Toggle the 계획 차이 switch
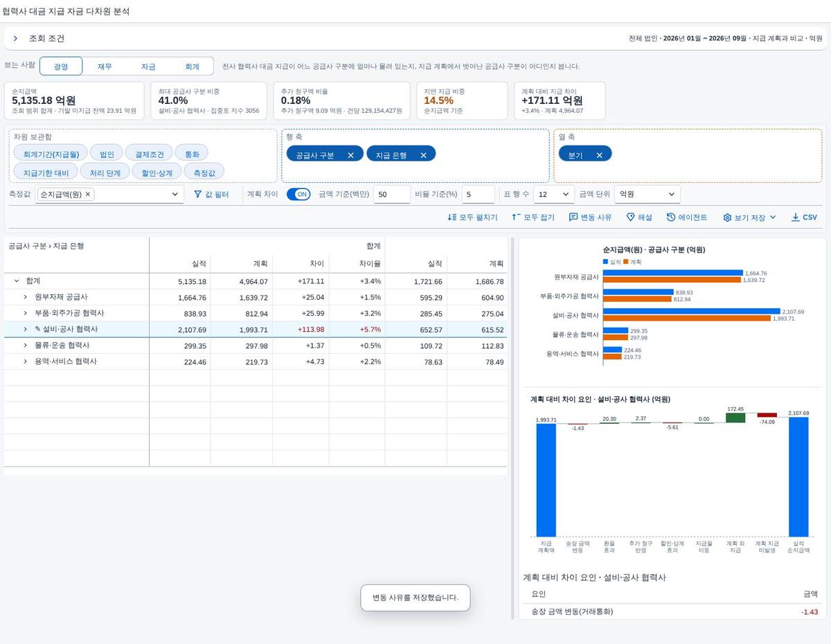 (x=298, y=195)
